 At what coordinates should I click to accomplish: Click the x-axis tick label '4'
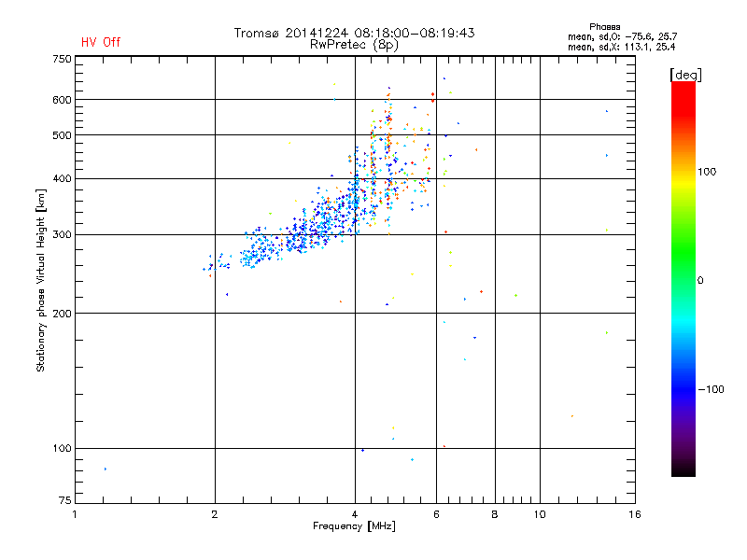point(355,514)
